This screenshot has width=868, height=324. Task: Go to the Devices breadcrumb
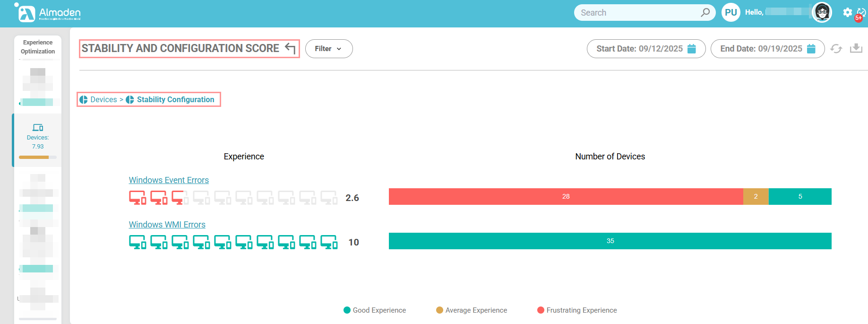coord(103,100)
